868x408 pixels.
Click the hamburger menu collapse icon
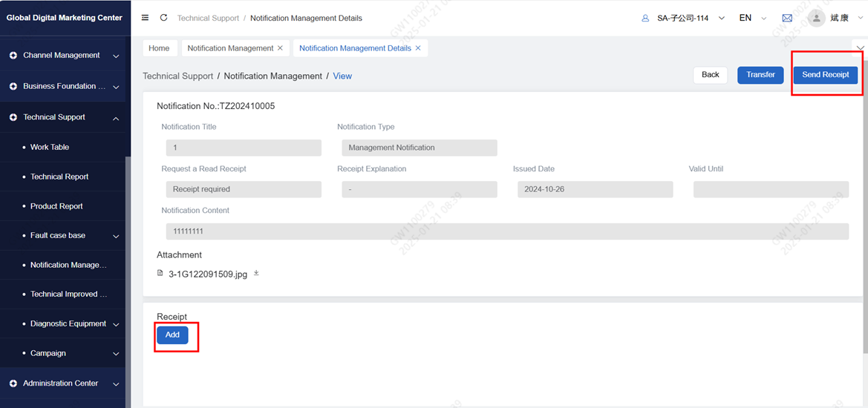(x=145, y=18)
